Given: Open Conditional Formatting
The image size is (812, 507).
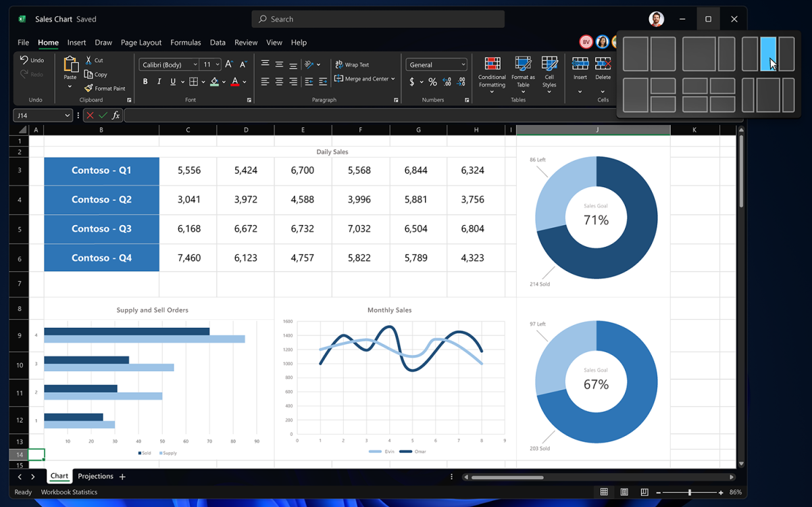Looking at the screenshot, I should click(492, 74).
